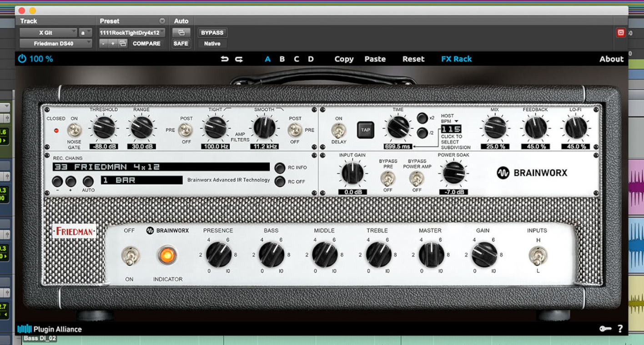Viewport: 644px width, 345px height.
Task: Click the TAP tempo button
Action: tap(365, 130)
